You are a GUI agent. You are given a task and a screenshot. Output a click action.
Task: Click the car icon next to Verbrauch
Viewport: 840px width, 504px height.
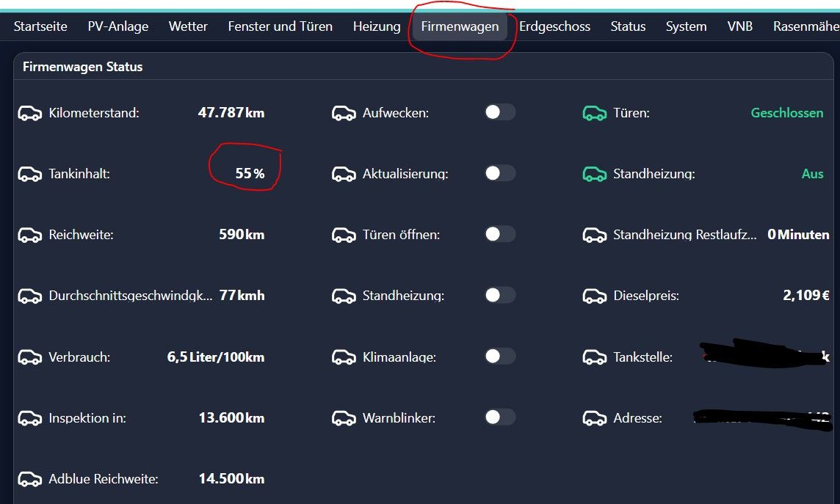(x=29, y=357)
